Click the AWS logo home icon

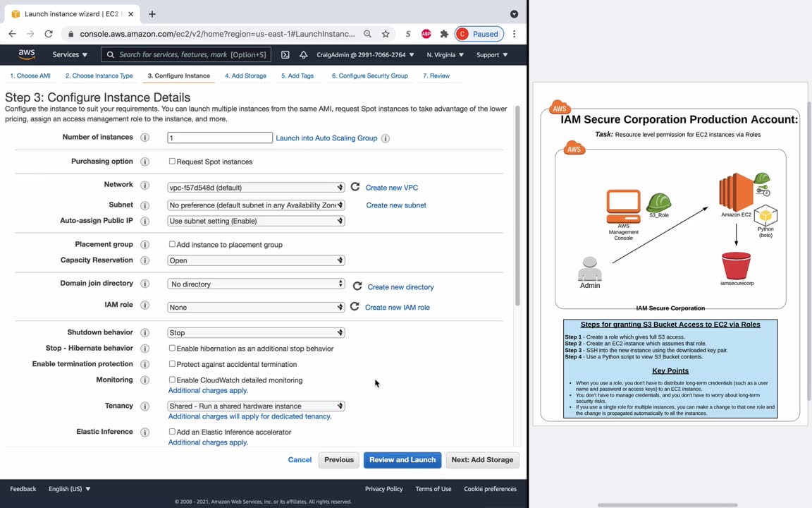click(x=26, y=54)
